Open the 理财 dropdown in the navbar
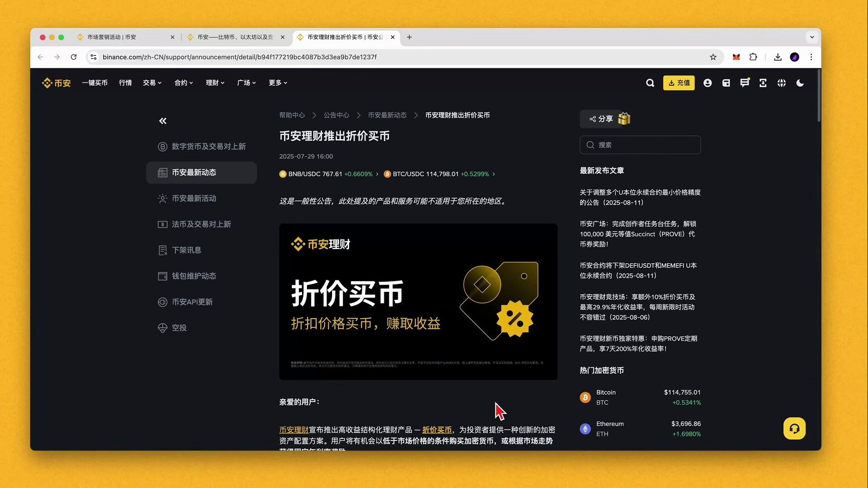 click(x=214, y=83)
